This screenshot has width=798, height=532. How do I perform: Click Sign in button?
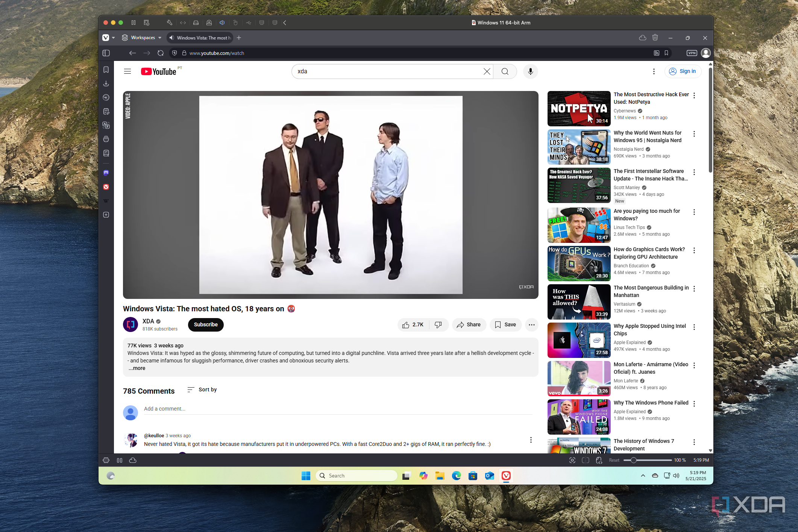click(683, 71)
